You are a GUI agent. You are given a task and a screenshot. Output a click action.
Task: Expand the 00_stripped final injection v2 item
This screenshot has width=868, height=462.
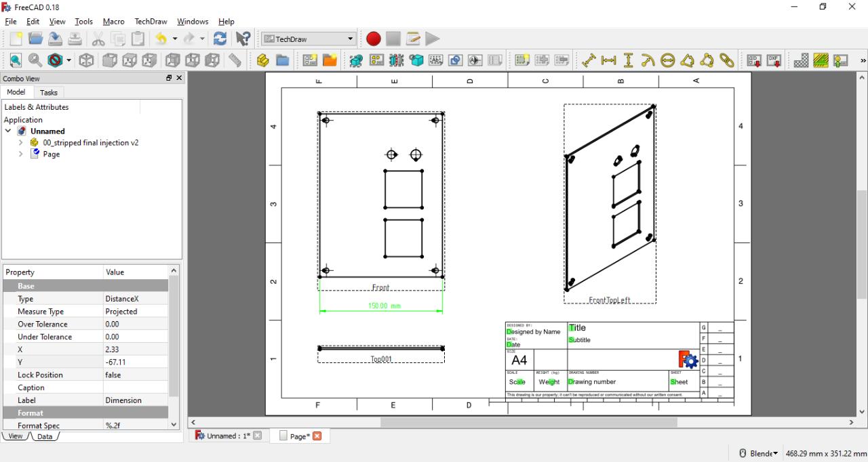pyautogui.click(x=21, y=142)
